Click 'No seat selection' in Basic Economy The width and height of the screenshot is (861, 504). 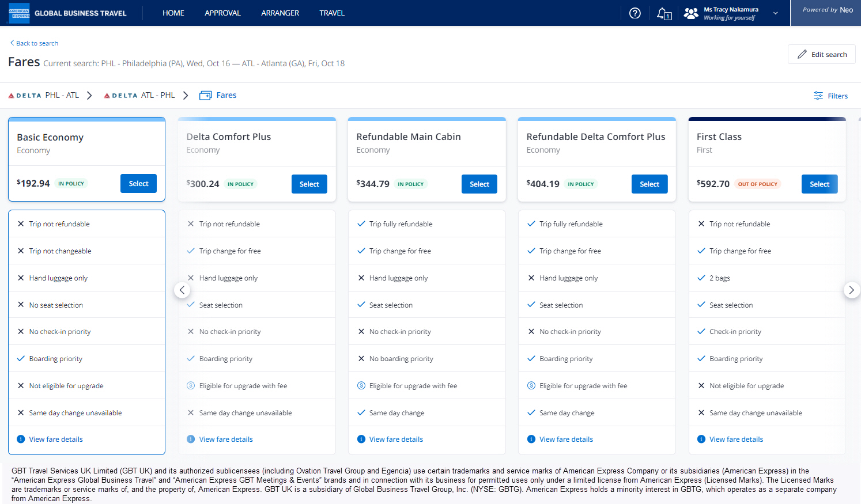(56, 305)
